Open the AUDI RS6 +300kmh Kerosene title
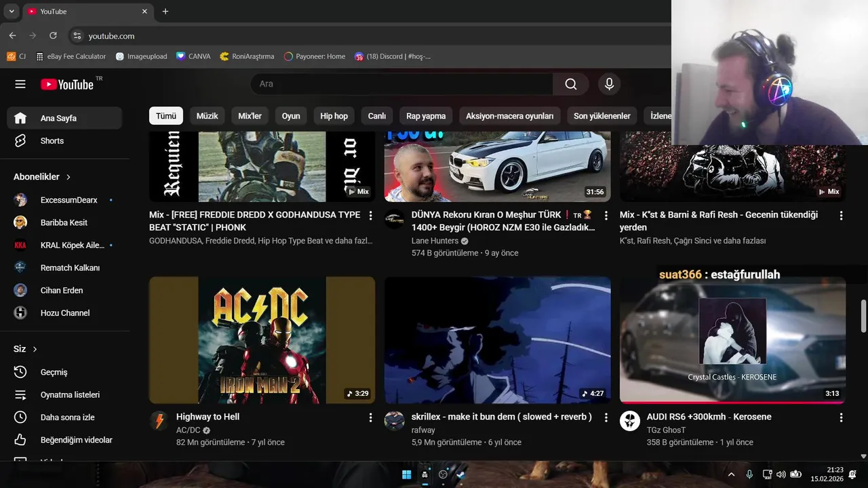Viewport: 868px width, 488px height. point(709,417)
